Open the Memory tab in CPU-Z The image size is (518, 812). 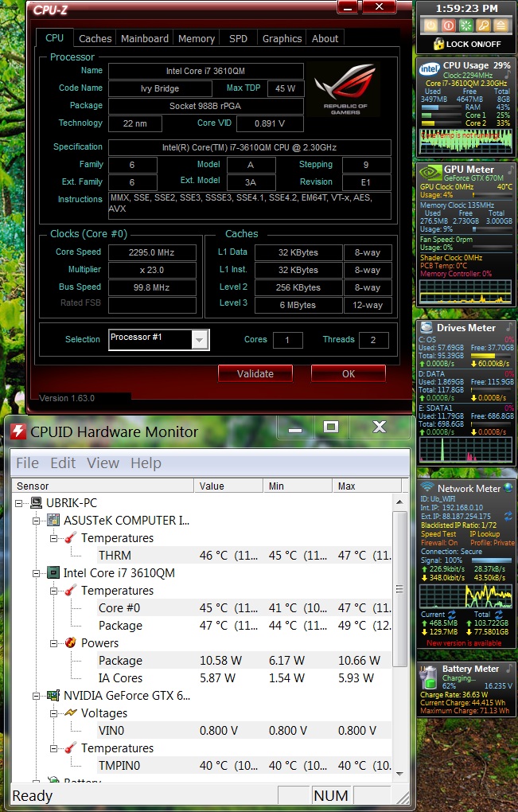[196, 39]
